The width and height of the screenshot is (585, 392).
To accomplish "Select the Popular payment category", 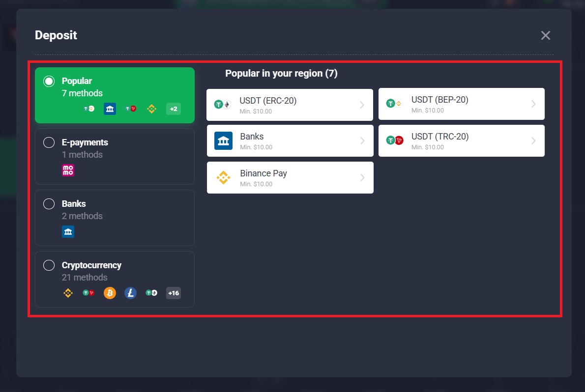I will click(x=115, y=95).
